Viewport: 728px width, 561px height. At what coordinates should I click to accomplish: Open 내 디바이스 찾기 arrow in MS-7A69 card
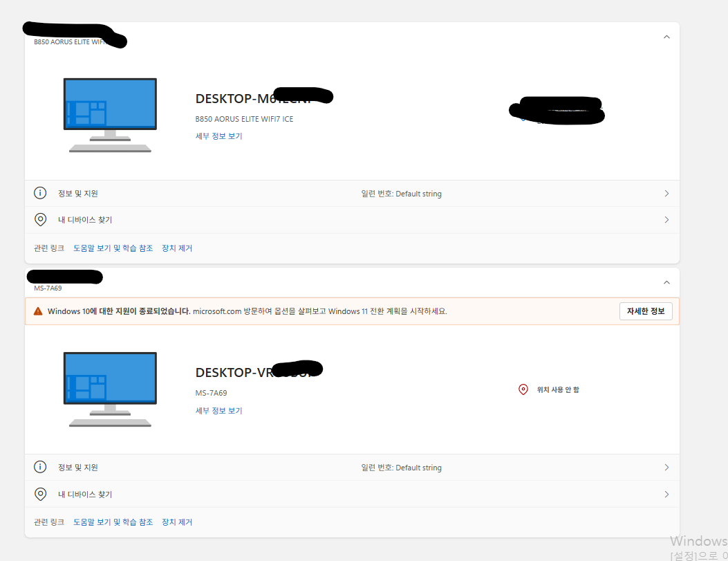[666, 494]
